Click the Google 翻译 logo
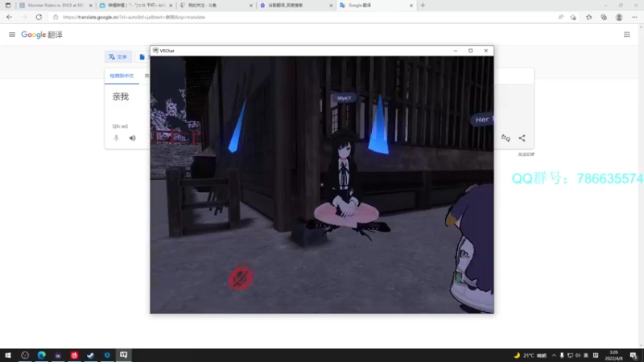The height and width of the screenshot is (362, 644). pos(42,35)
